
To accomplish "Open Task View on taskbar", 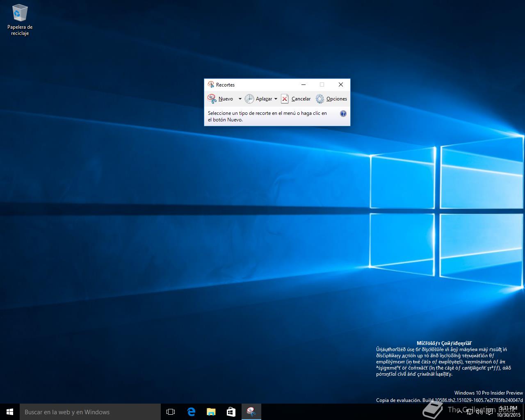I will 171,412.
